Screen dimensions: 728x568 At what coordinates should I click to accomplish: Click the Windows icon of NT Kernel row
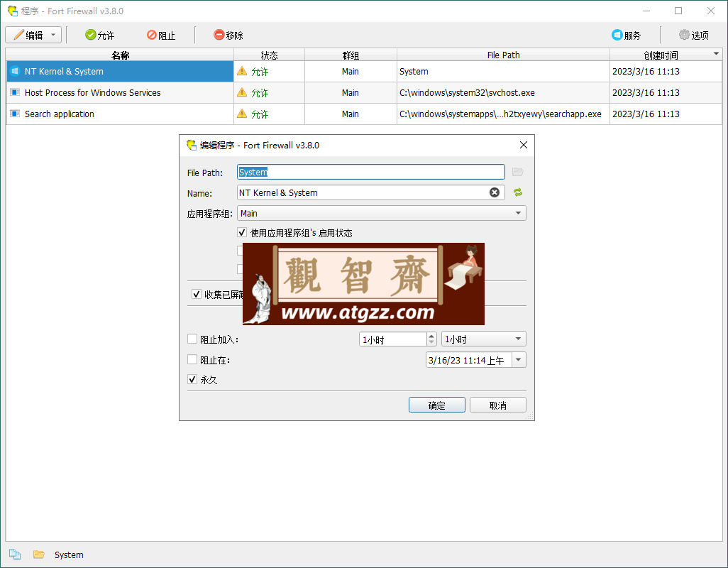[x=15, y=71]
